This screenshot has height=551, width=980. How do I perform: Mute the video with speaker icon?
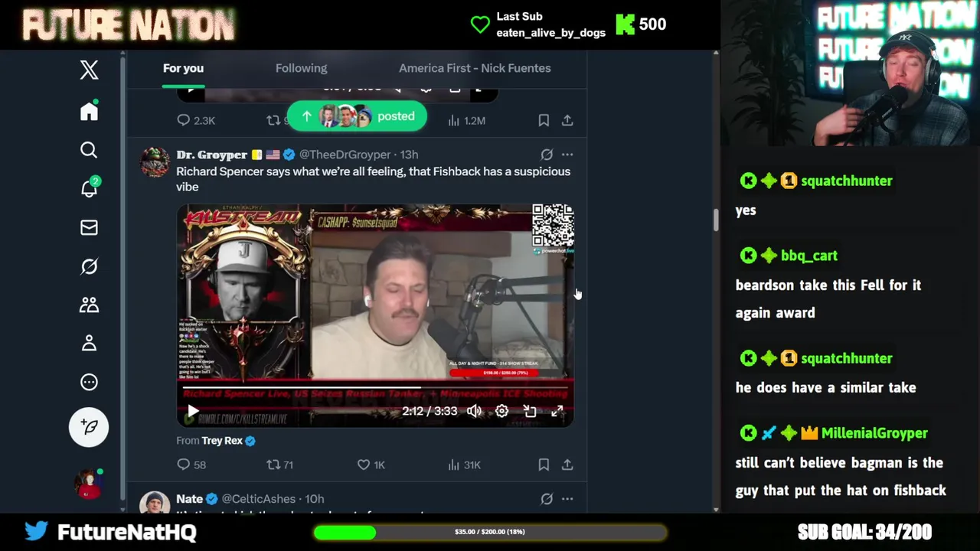[x=475, y=411]
